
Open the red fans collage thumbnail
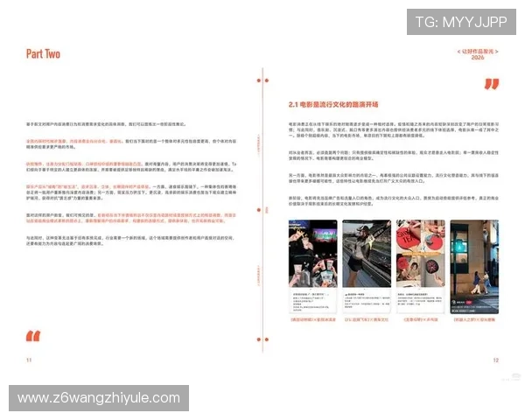pos(421,254)
